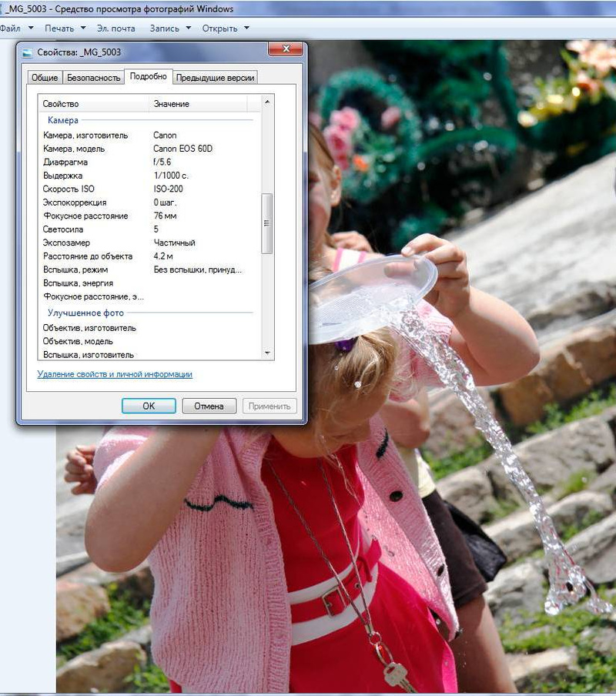Sort by the Свойство column header
616x696 pixels.
(x=92, y=104)
